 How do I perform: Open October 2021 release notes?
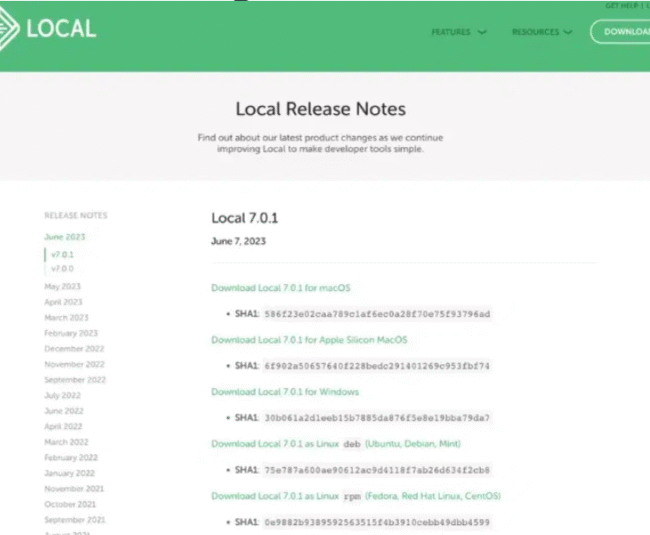70,504
